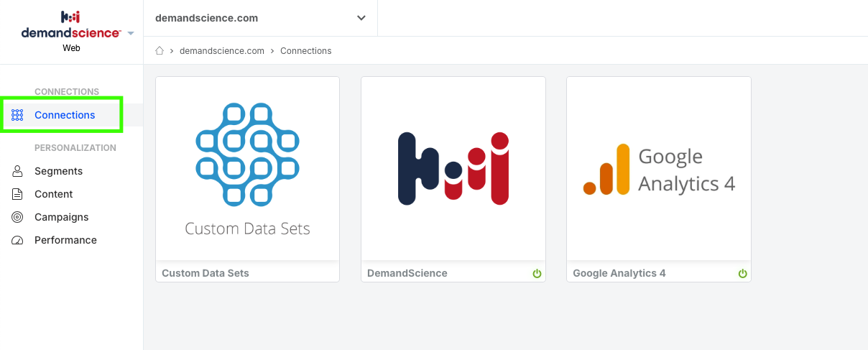Open the Custom Data Sets card

247,180
